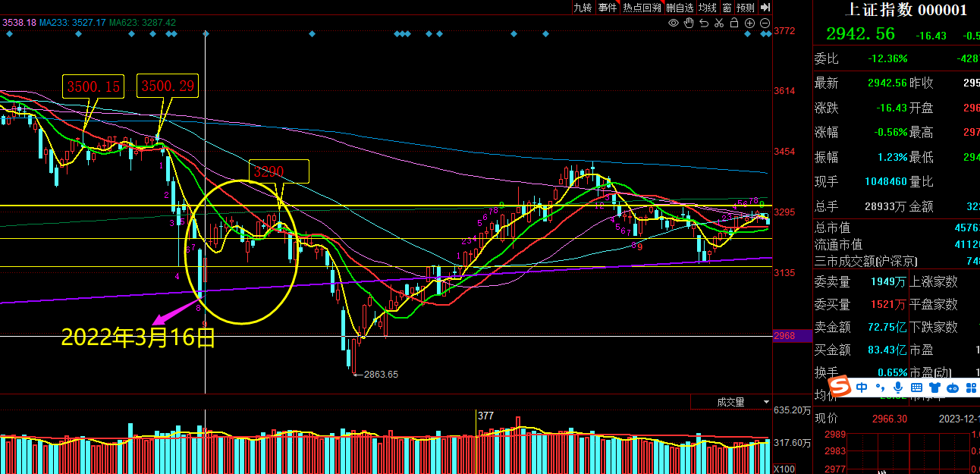980x474 pixels.
Task: Open the 预测 forecast tab
Action: pyautogui.click(x=746, y=8)
